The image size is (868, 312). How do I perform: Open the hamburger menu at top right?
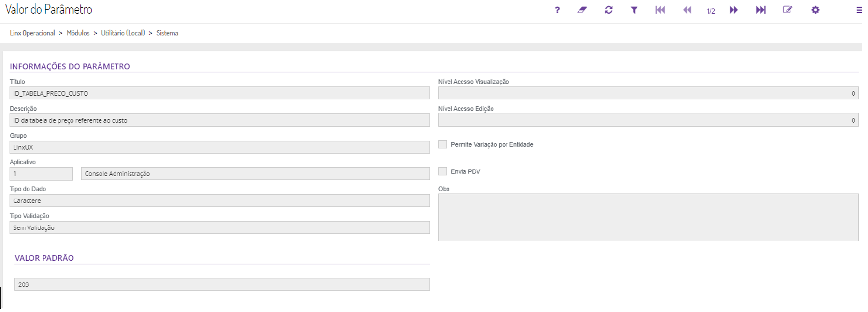pos(859,10)
